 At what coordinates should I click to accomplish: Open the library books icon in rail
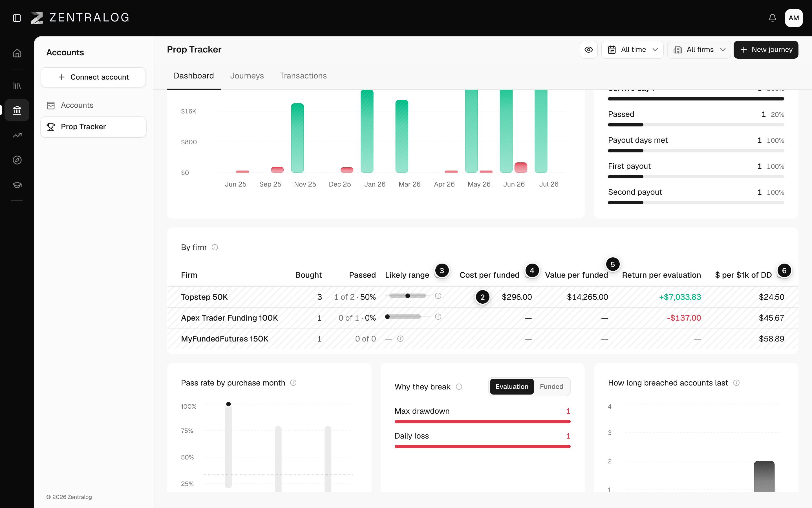(17, 86)
